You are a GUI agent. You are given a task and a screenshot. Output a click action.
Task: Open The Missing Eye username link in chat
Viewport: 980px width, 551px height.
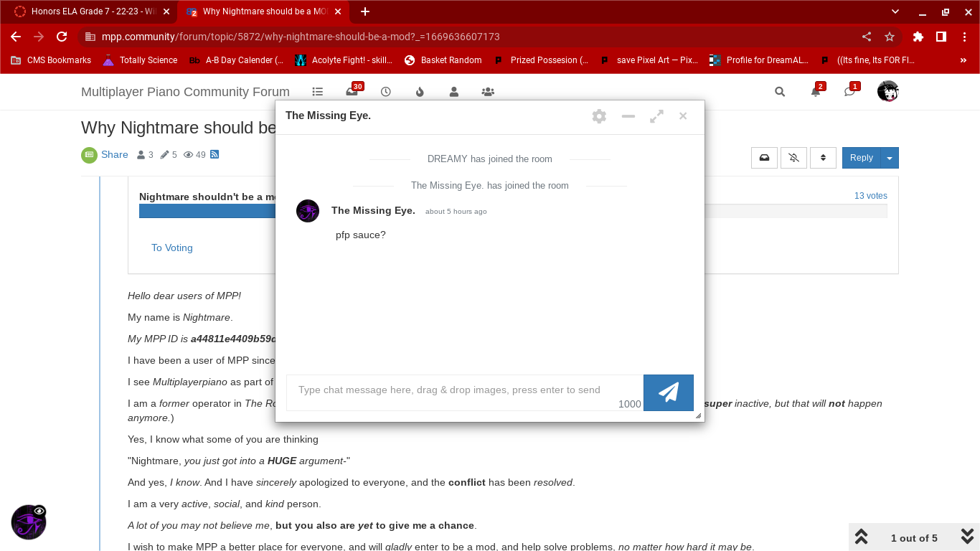(373, 210)
